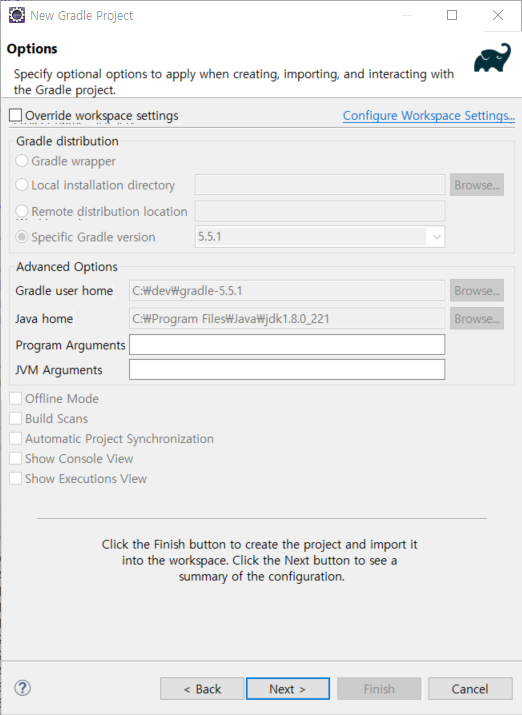This screenshot has height=715, width=522.
Task: Close the New Gradle Project dialog
Action: 498,15
